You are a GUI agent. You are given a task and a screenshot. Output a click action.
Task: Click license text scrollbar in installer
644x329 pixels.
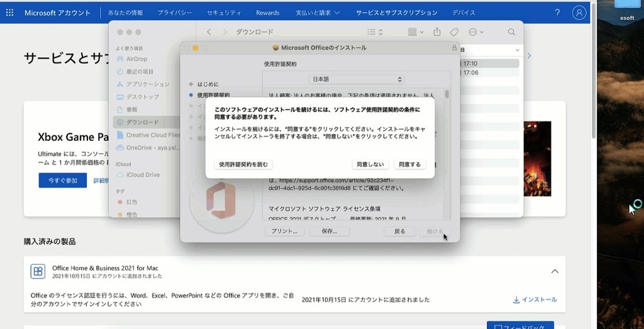click(447, 94)
